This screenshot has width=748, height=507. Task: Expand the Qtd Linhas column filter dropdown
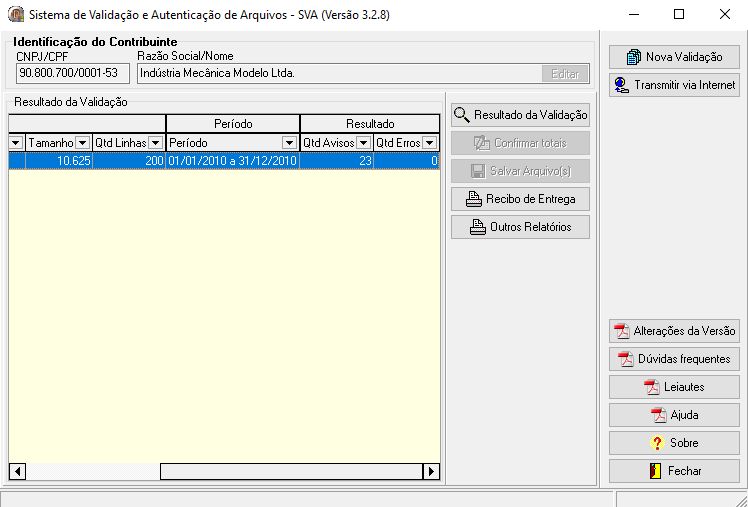click(x=155, y=143)
